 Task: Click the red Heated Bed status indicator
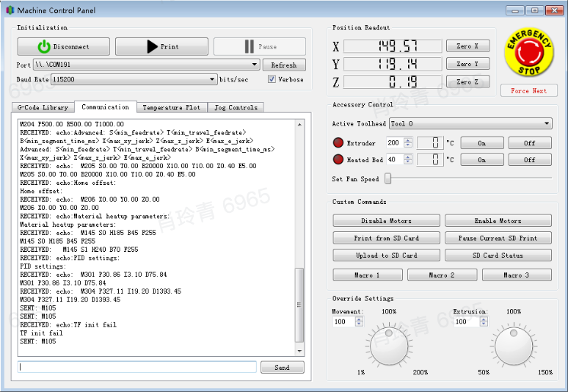click(338, 159)
